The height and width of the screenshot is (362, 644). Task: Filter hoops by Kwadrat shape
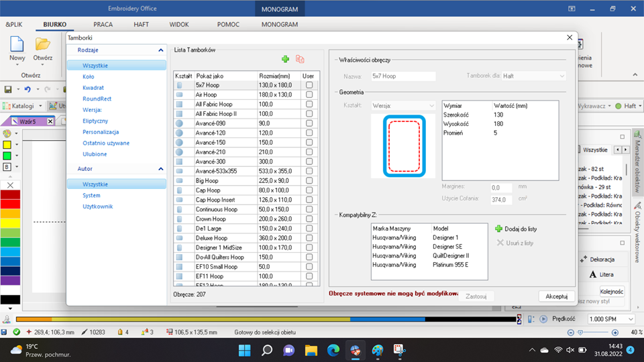[x=93, y=88]
